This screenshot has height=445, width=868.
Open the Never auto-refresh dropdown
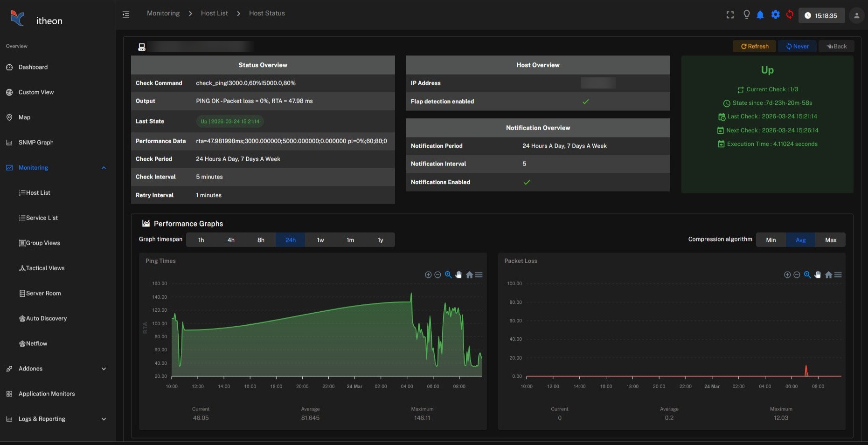click(798, 46)
